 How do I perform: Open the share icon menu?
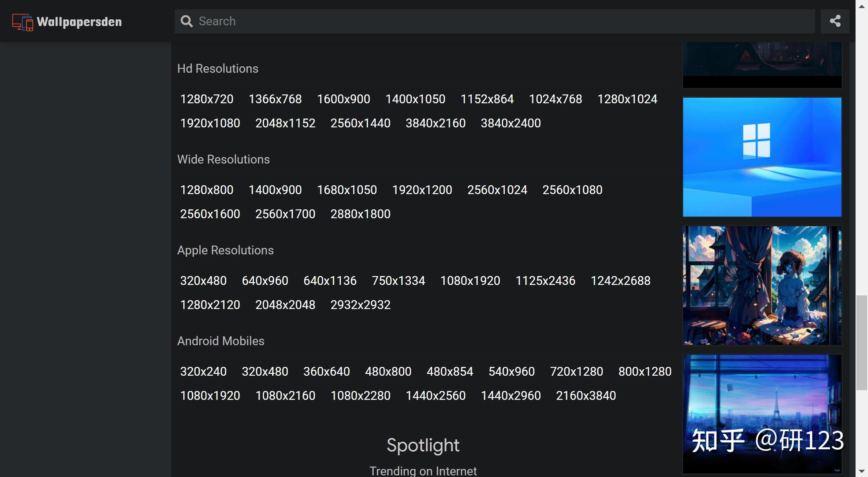click(x=835, y=21)
